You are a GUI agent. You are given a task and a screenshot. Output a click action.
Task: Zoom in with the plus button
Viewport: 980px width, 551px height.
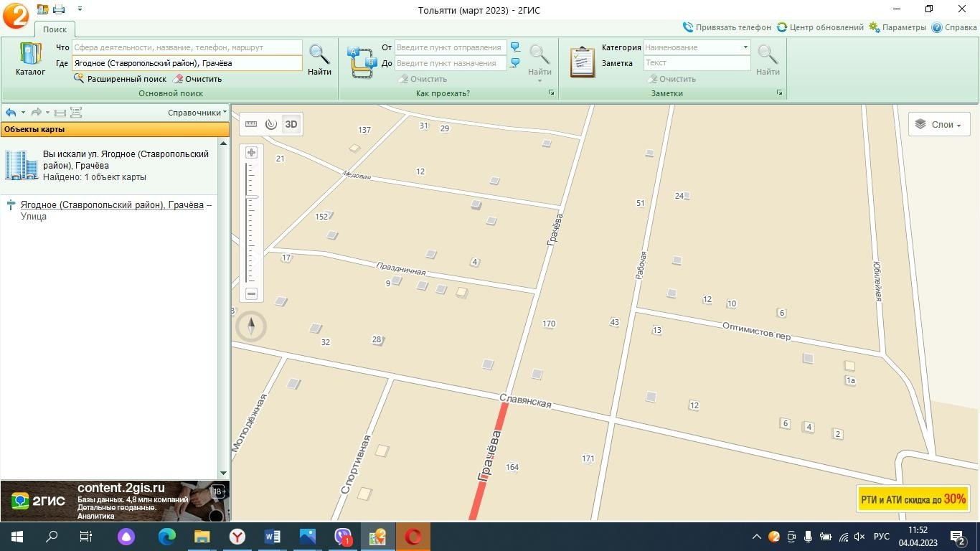point(251,153)
